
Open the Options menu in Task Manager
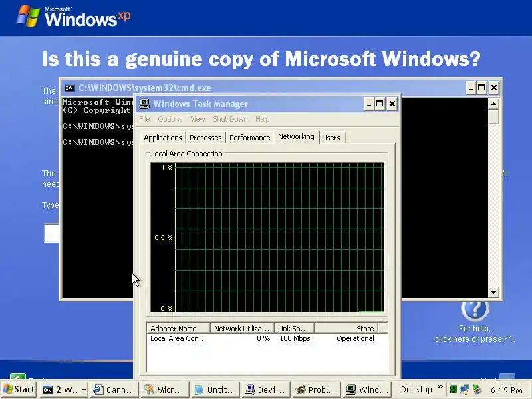[170, 119]
